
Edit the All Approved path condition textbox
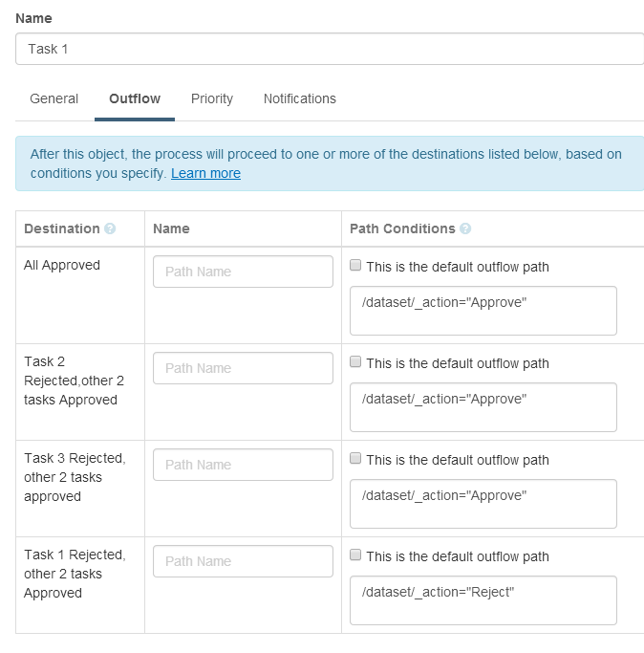click(483, 311)
